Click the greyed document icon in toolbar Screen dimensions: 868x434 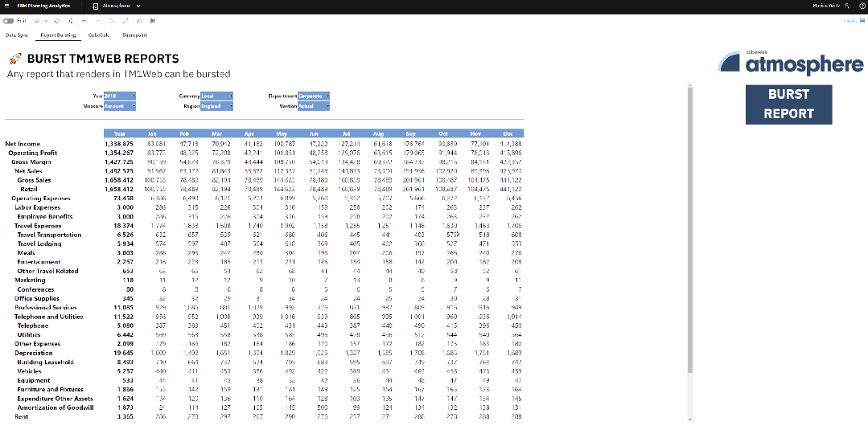coord(112,21)
